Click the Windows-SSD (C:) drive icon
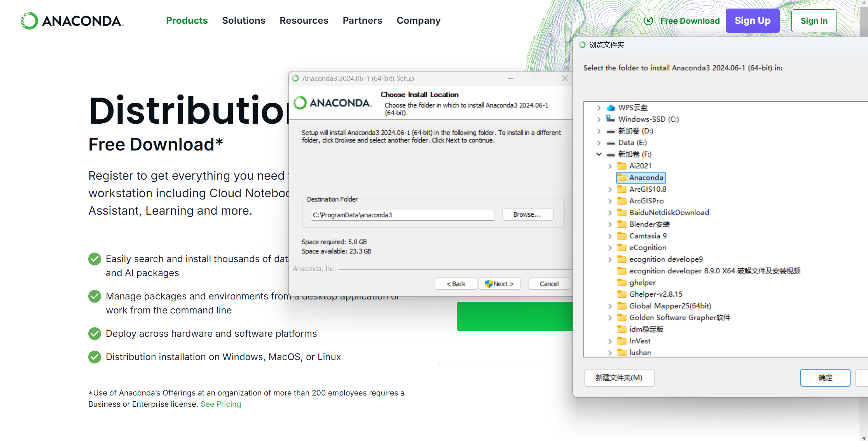This screenshot has width=868, height=441. pos(611,119)
